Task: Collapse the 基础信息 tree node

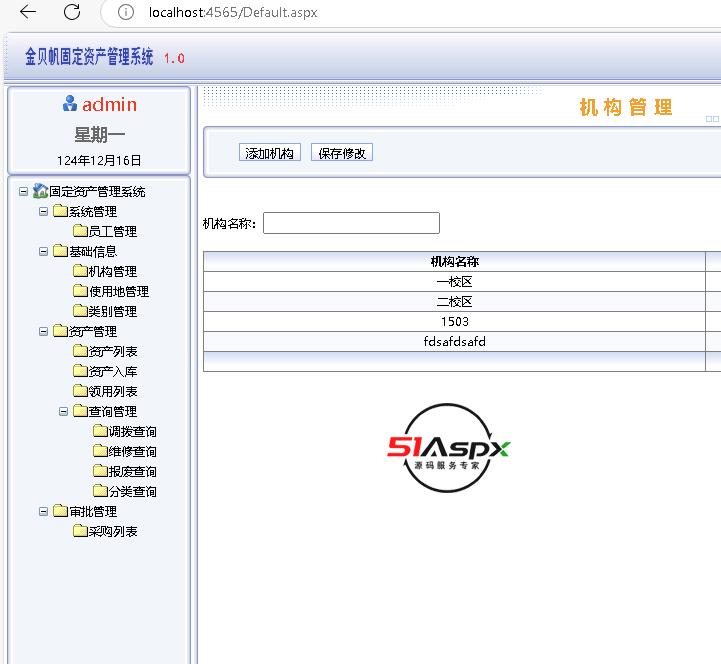Action: point(44,251)
